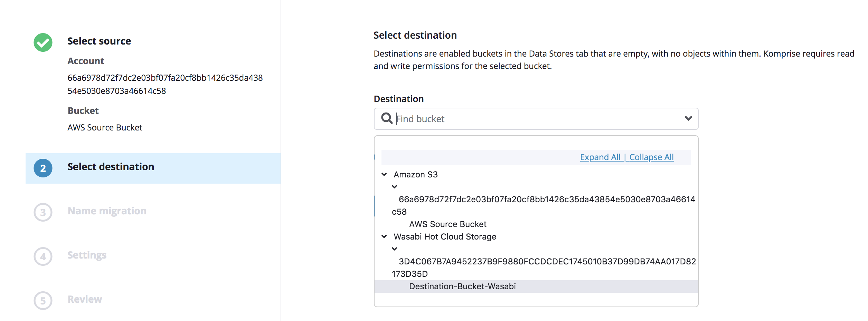This screenshot has width=868, height=321.
Task: Open the Review step
Action: [x=85, y=299]
